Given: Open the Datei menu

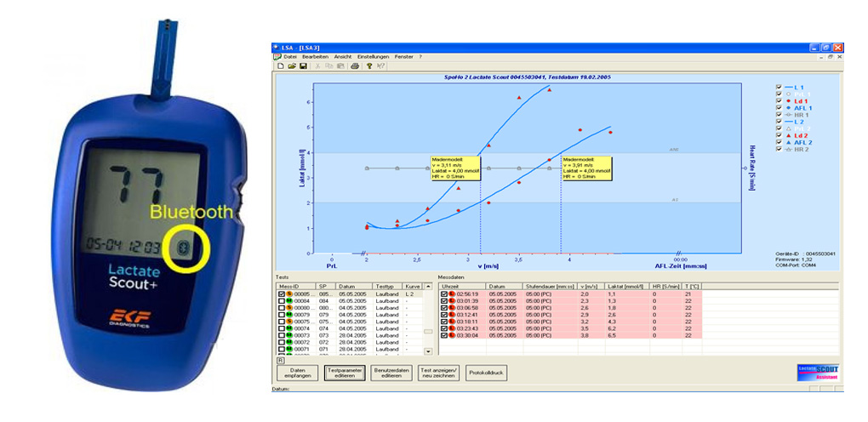Looking at the screenshot, I should [x=291, y=56].
